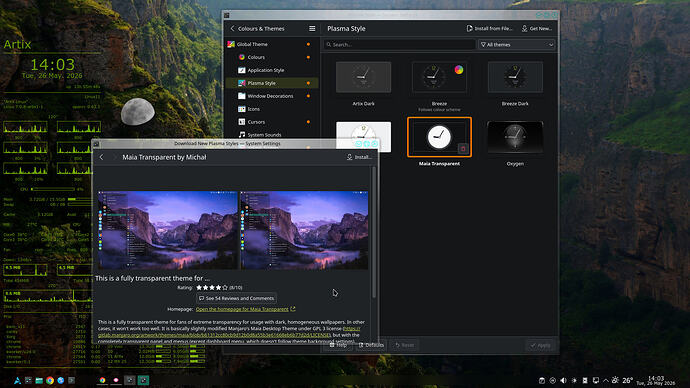Open the weather widget showing 26°
Viewport: 690px width, 388px height.
tap(622, 381)
